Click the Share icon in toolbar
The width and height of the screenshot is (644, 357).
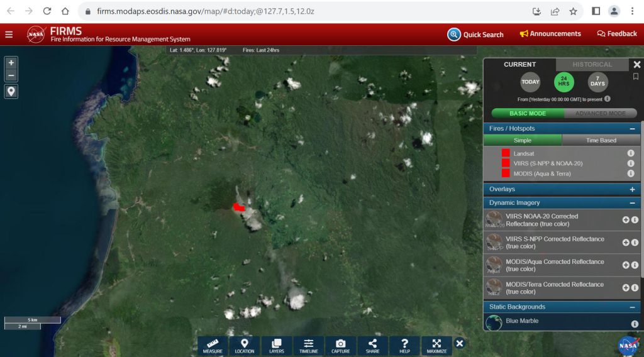pos(372,346)
